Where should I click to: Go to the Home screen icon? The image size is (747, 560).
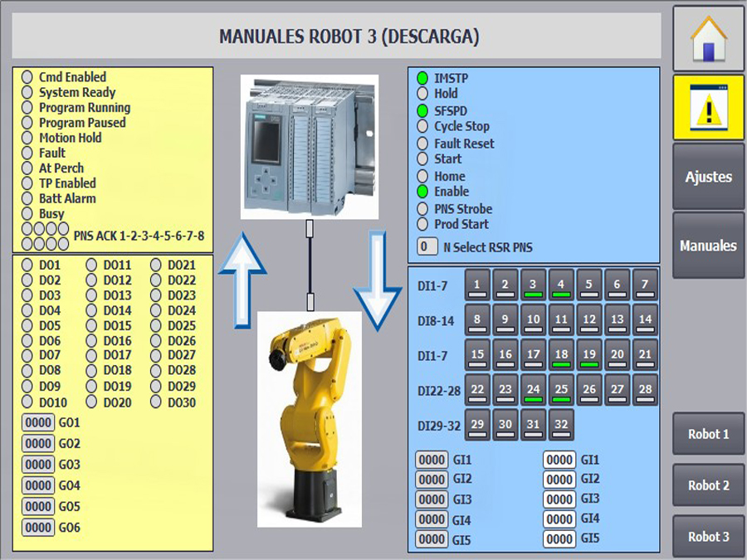point(708,38)
